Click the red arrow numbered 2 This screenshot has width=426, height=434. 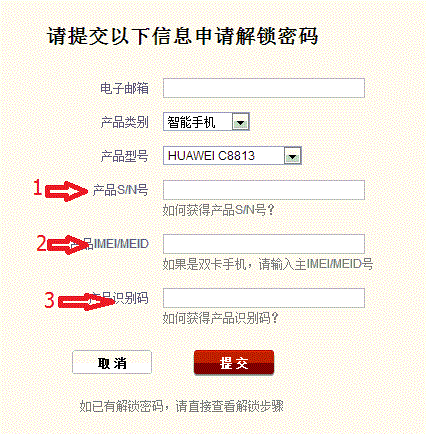[x=68, y=245]
